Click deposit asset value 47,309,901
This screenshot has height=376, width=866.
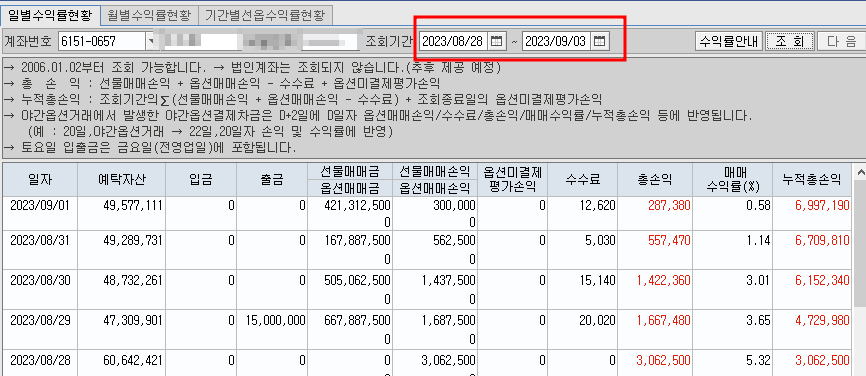(x=133, y=320)
